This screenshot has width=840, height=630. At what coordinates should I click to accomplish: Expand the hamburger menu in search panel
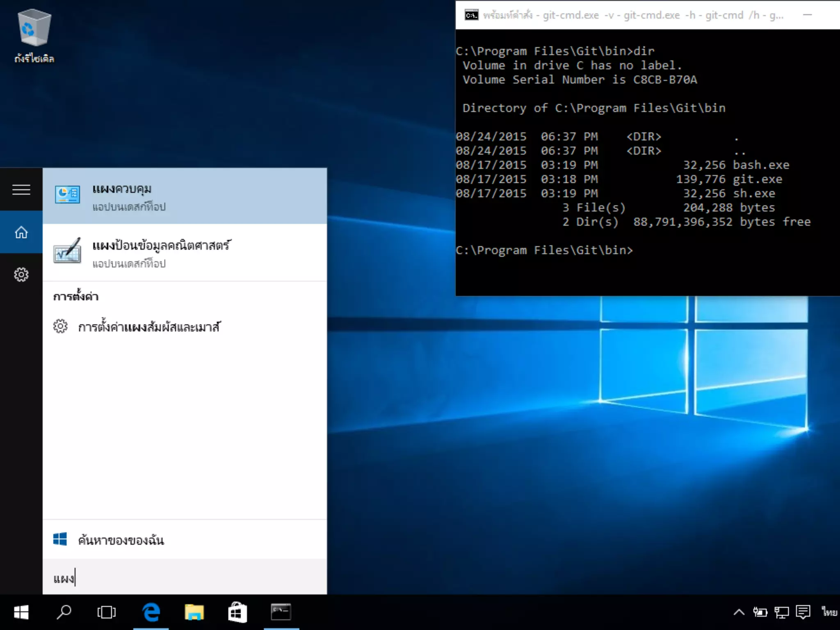coord(21,189)
